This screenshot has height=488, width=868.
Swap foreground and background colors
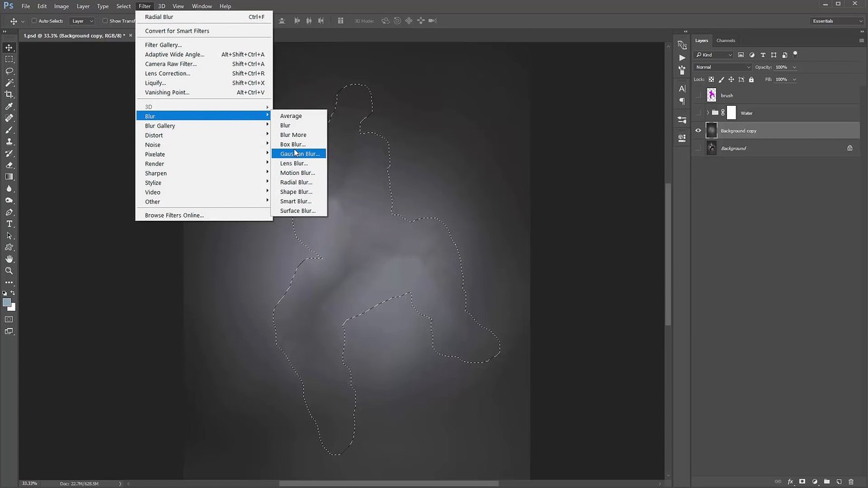[13, 293]
